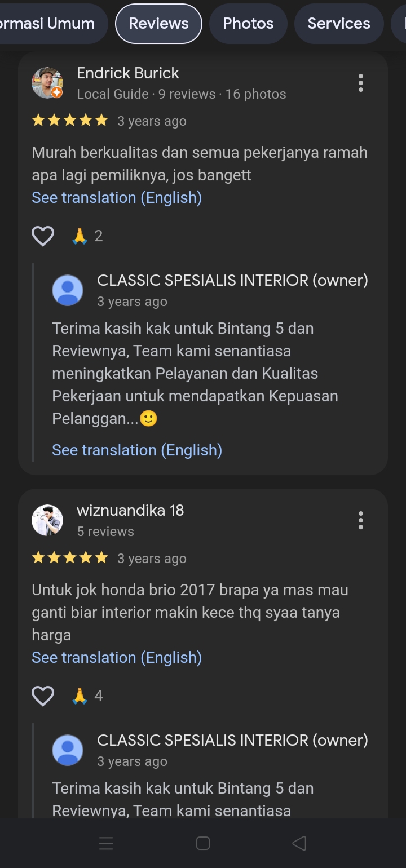Tap the Android home button
This screenshot has width=406, height=868.
[x=203, y=843]
